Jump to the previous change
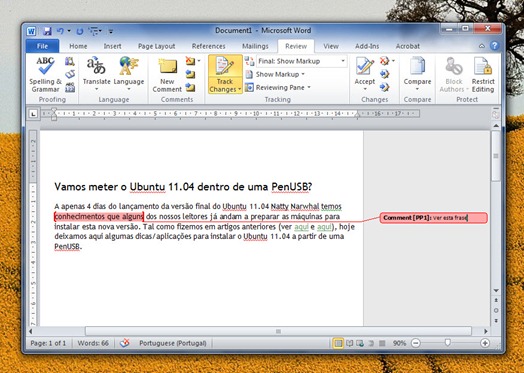 [385, 74]
